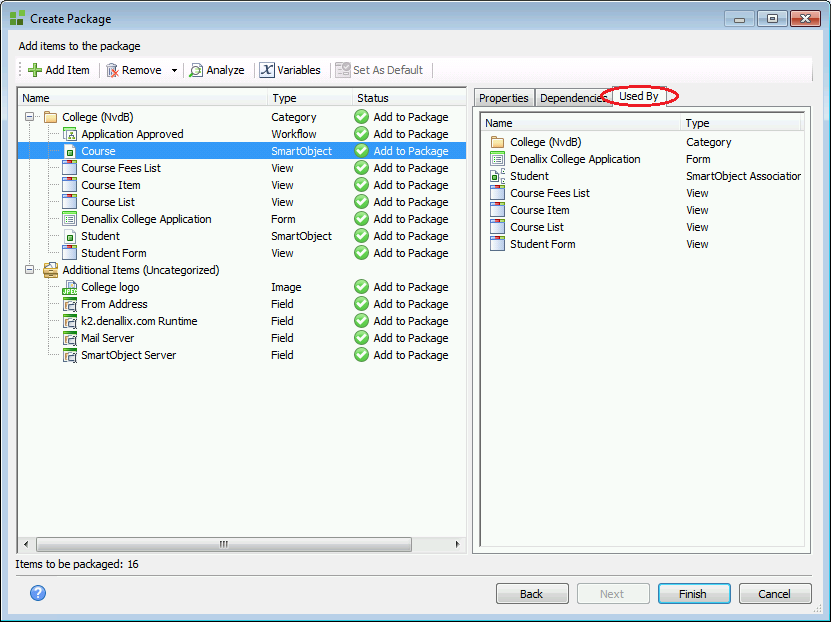The image size is (831, 622).
Task: Click green status check for Mail Server
Action: 362,338
